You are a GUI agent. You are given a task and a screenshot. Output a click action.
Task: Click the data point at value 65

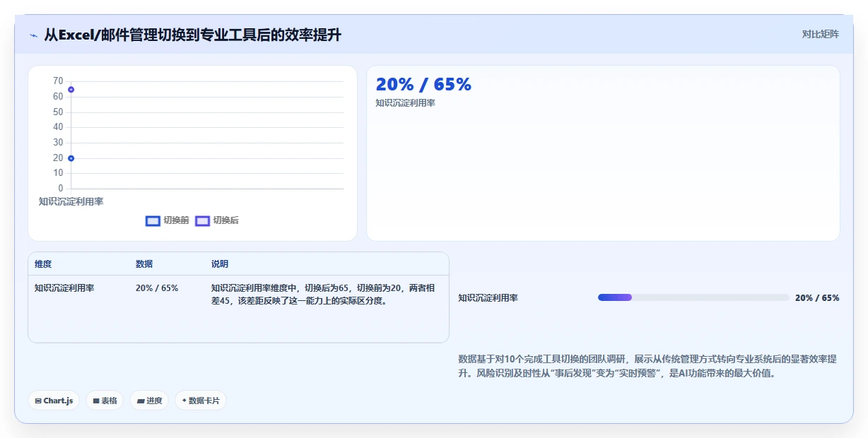point(71,90)
